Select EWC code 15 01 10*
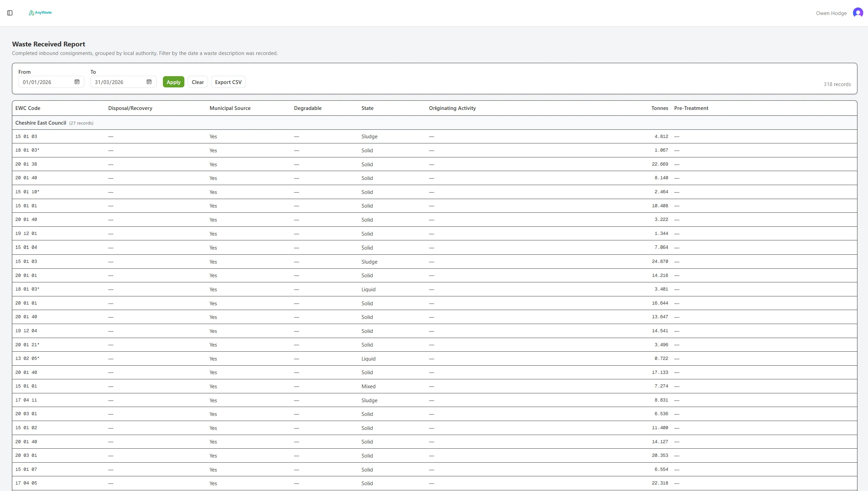 tap(27, 192)
